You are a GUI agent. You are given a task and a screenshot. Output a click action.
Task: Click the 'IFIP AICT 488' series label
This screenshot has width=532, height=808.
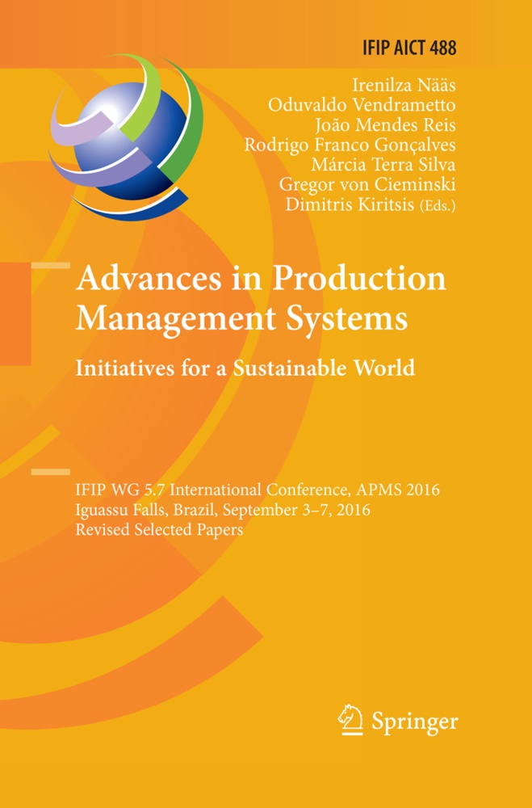(x=409, y=48)
